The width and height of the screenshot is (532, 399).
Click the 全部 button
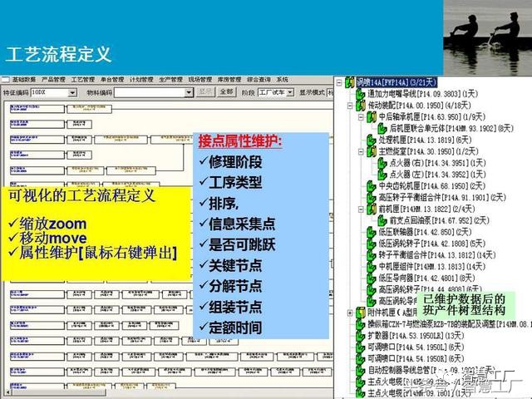click(225, 92)
